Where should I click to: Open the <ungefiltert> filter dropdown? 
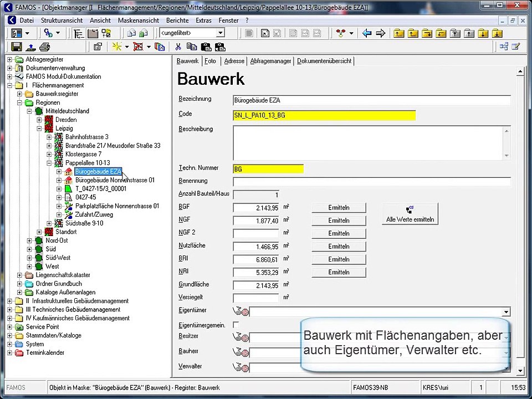click(220, 33)
